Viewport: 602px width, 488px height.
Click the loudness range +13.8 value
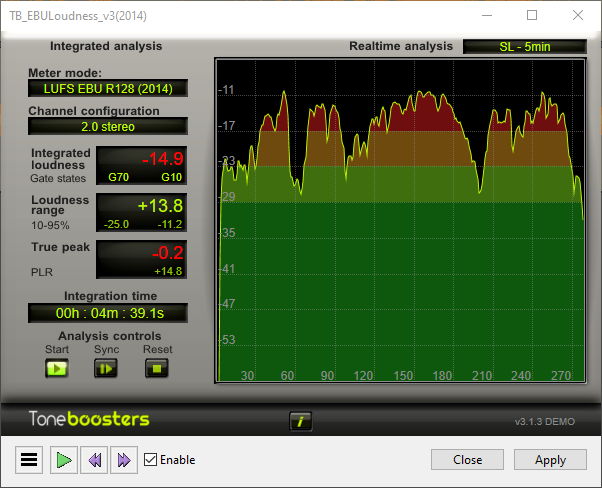(160, 206)
